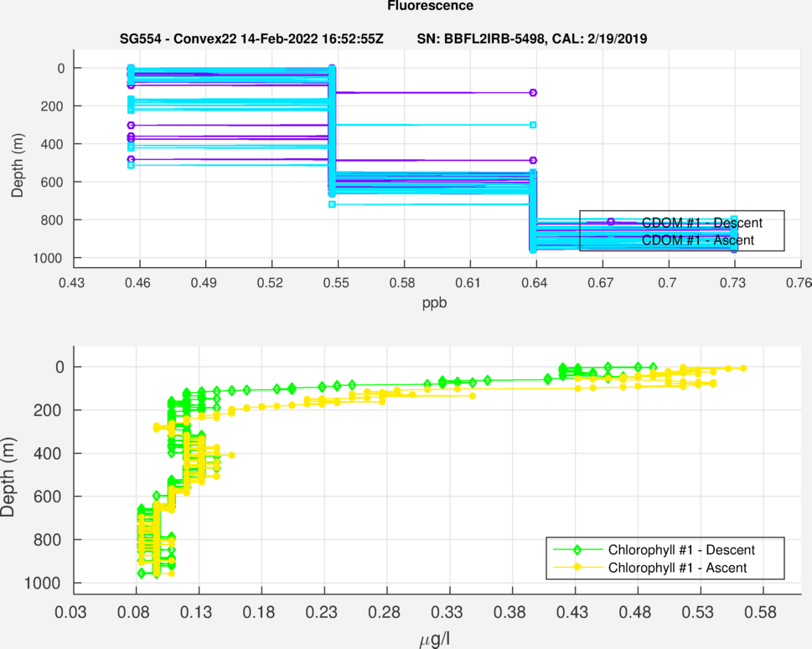Click the green diamond legend marker
812x649 pixels.
click(577, 549)
